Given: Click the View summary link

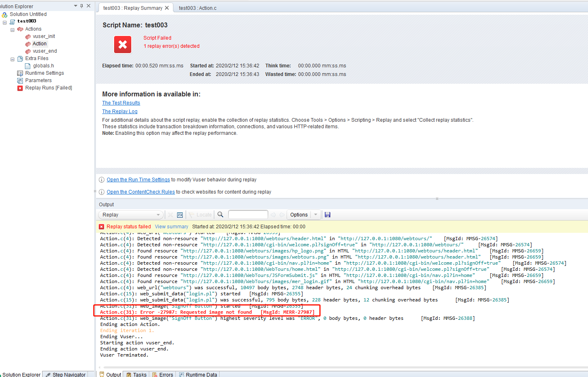Looking at the screenshot, I should (171, 227).
